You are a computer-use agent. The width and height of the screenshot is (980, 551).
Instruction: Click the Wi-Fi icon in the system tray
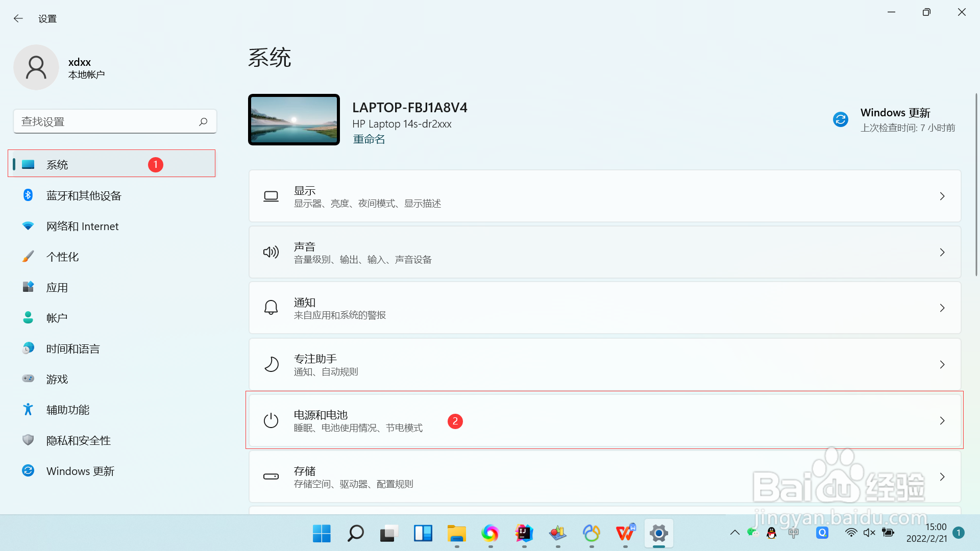[851, 532]
